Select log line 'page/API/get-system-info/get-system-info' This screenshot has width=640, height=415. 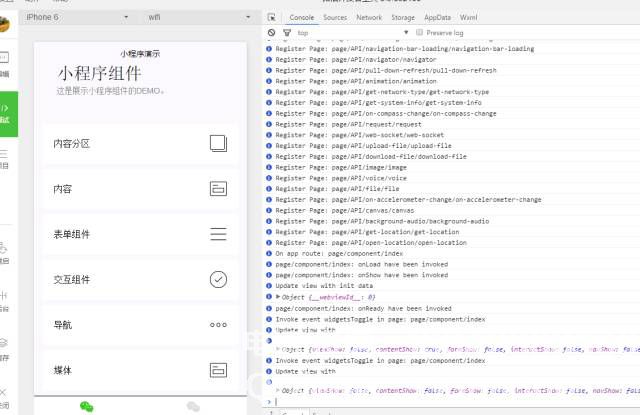click(378, 102)
